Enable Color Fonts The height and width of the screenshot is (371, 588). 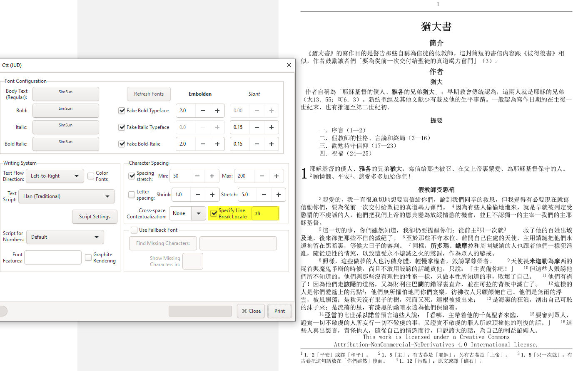coord(90,176)
